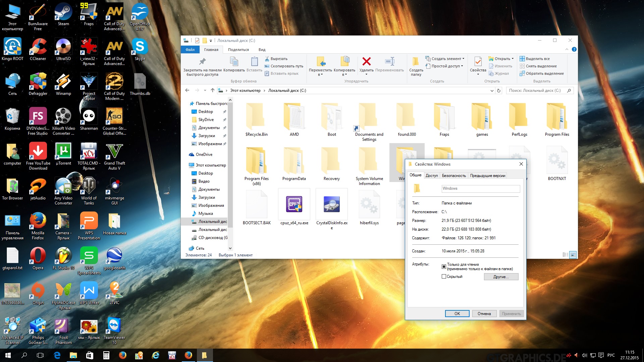Enable the Hidden (Скрытый) checkbox
The height and width of the screenshot is (362, 644).
pyautogui.click(x=444, y=277)
